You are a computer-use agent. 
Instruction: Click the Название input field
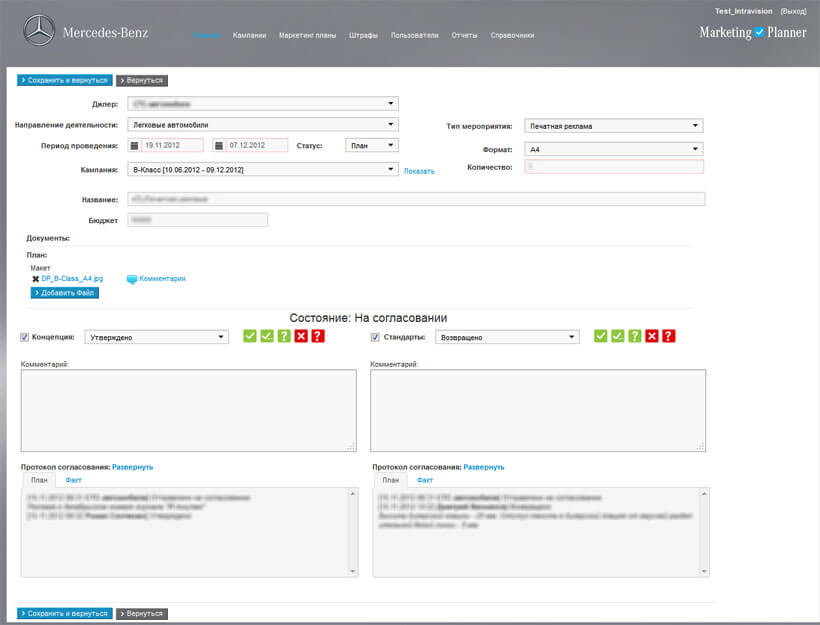tap(416, 199)
